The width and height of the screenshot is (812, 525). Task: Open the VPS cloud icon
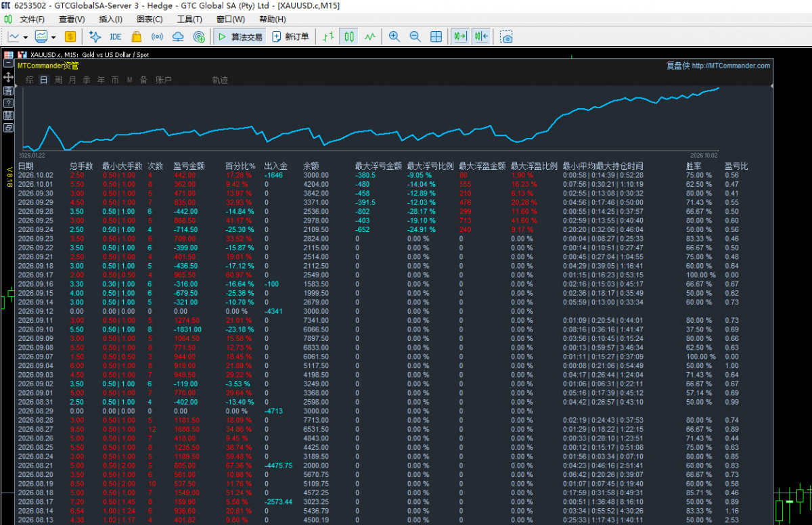coord(178,37)
